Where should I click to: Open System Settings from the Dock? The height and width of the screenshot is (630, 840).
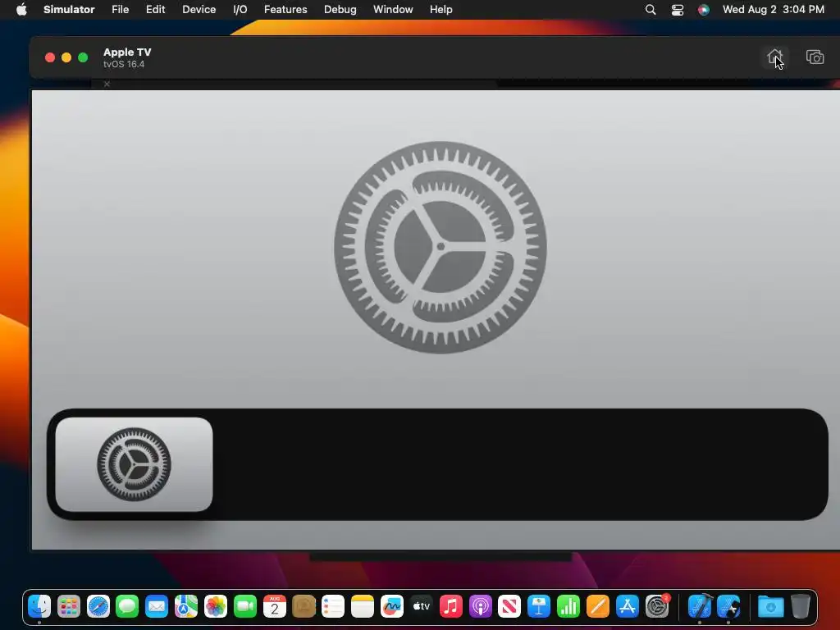pos(657,606)
